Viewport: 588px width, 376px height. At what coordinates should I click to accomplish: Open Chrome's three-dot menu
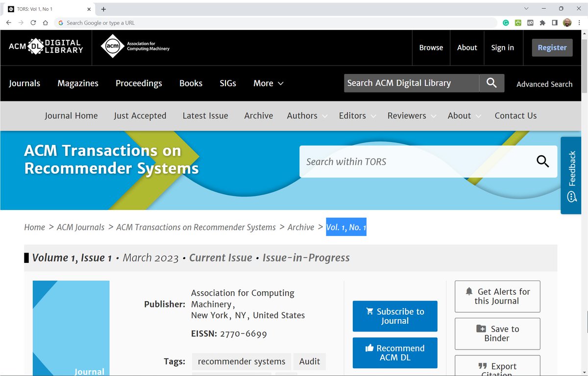[x=580, y=23]
